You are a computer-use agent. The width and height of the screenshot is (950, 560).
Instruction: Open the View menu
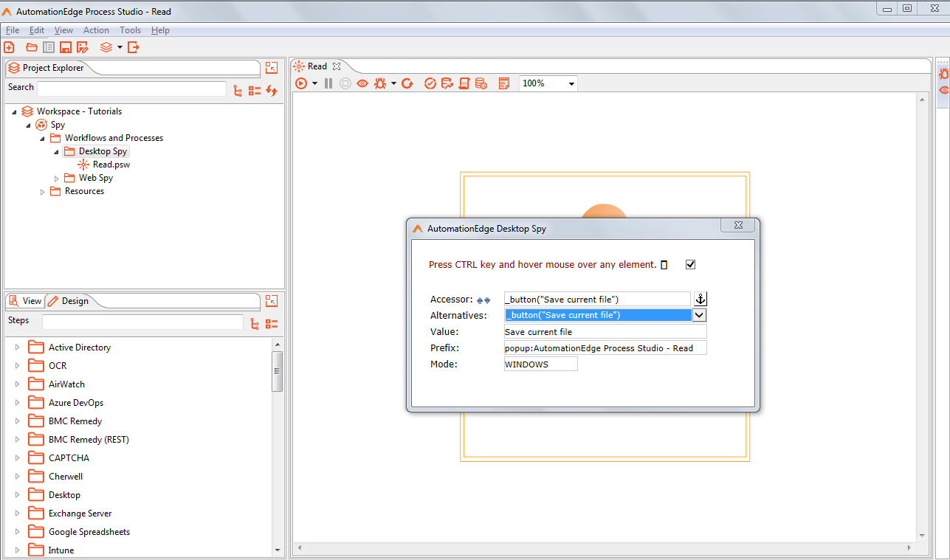tap(63, 30)
